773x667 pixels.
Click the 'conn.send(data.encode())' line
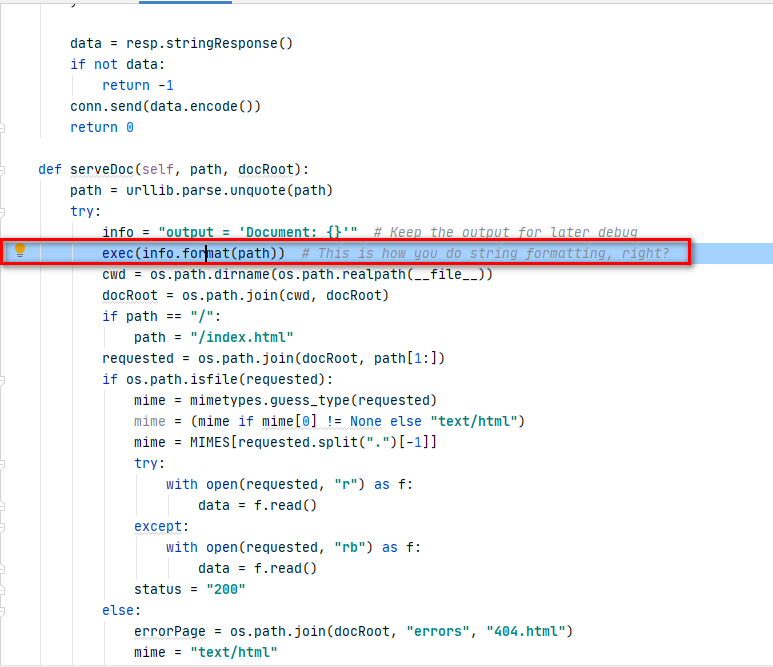pos(165,106)
